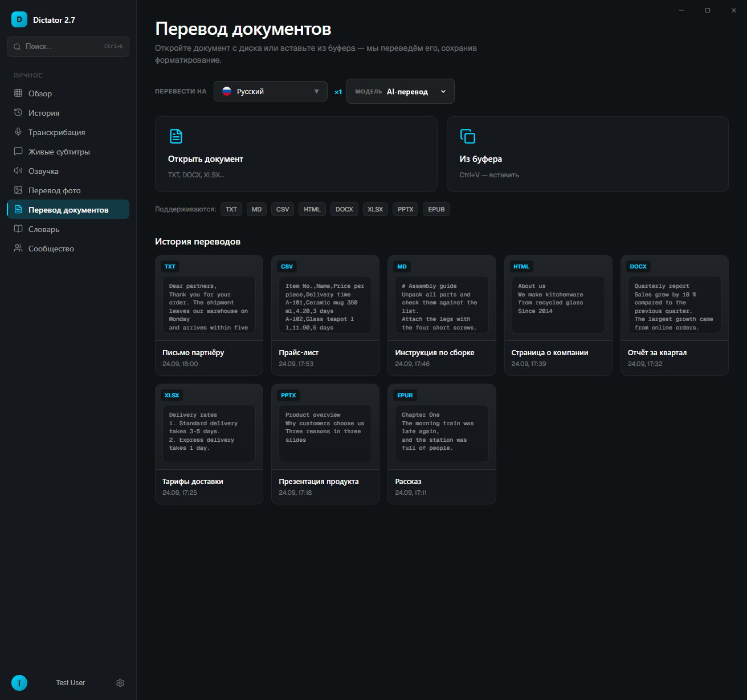Click the MD supported format chip
The image size is (747, 700).
[x=257, y=209]
